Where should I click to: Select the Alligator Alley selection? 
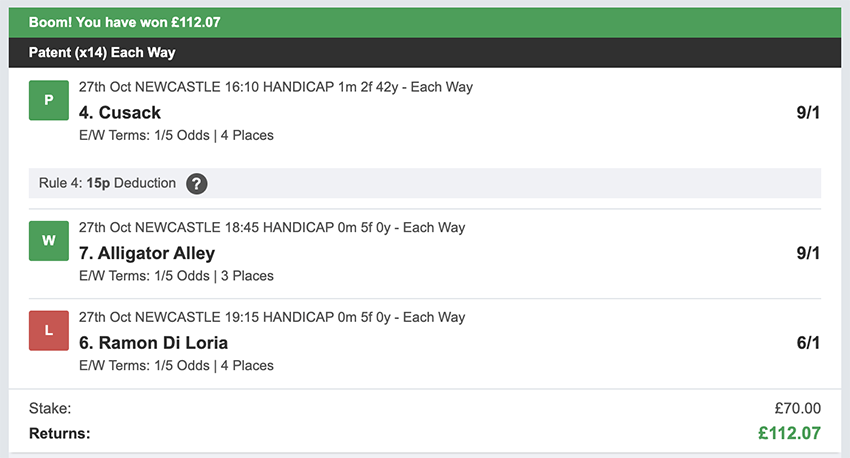click(147, 254)
